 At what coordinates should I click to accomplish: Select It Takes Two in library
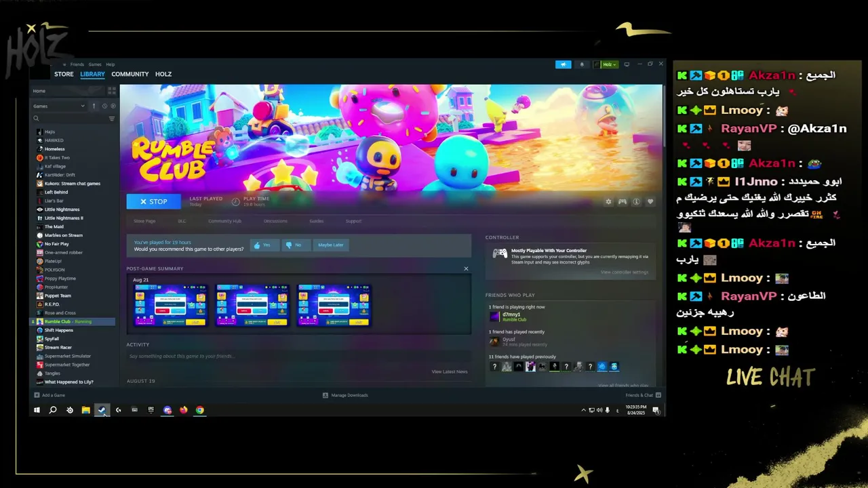(57, 157)
